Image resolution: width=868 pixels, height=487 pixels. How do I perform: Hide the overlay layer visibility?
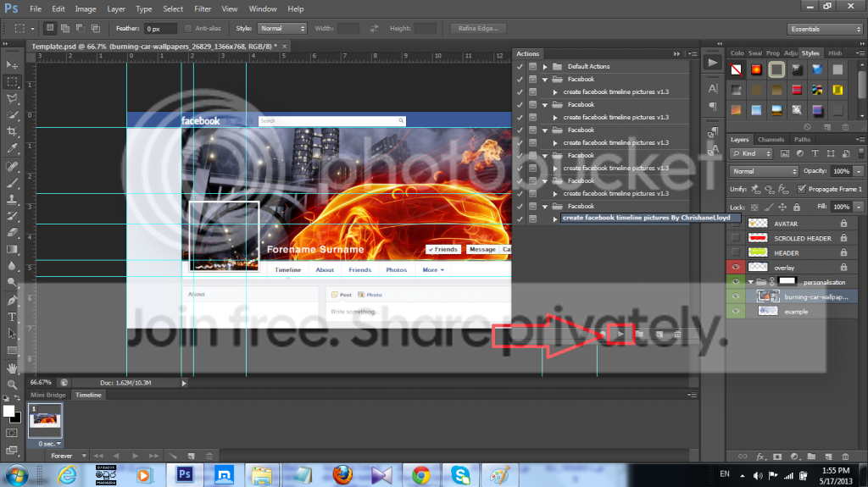coord(736,268)
